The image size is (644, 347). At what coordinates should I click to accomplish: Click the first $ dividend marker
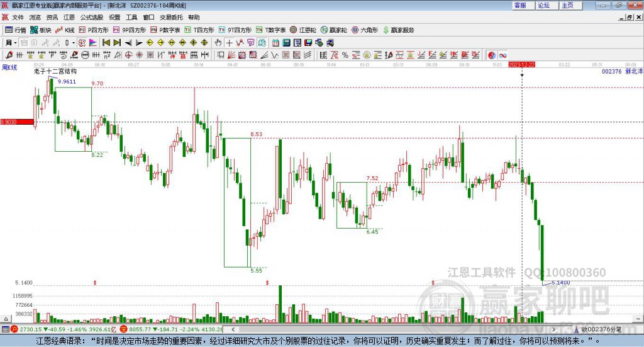[95, 283]
